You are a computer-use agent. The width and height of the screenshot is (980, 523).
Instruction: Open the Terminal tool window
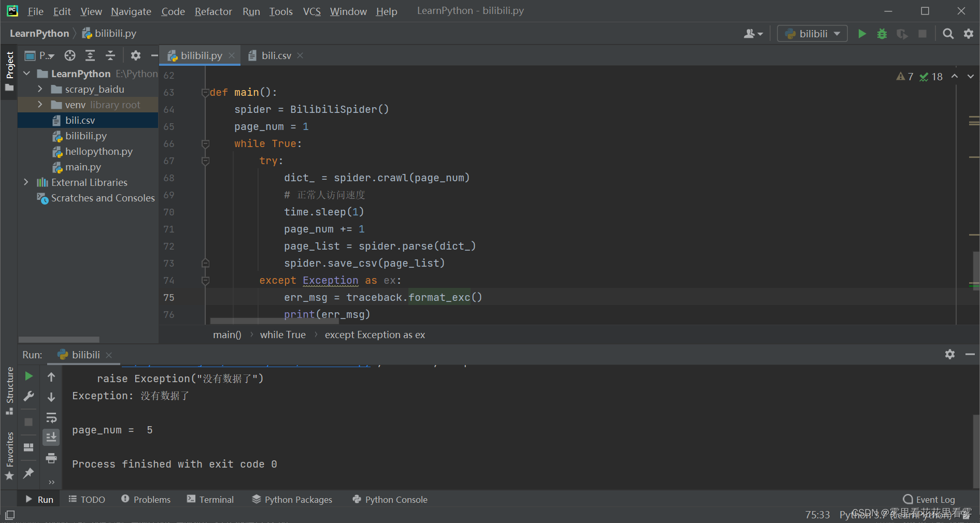pyautogui.click(x=210, y=500)
